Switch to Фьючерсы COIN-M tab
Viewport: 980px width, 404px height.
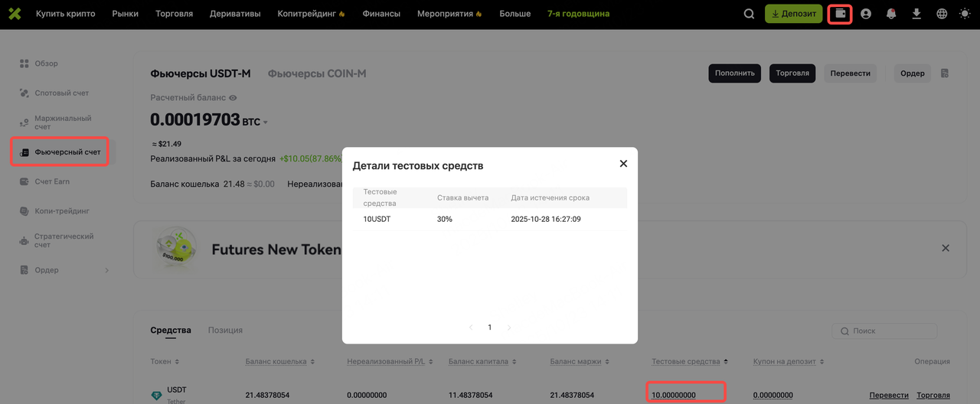(317, 73)
